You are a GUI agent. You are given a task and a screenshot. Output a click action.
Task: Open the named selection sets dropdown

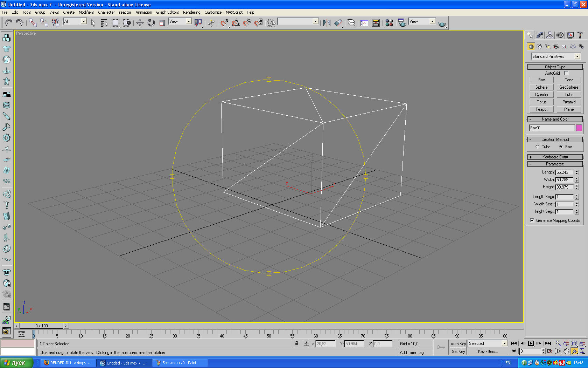298,21
